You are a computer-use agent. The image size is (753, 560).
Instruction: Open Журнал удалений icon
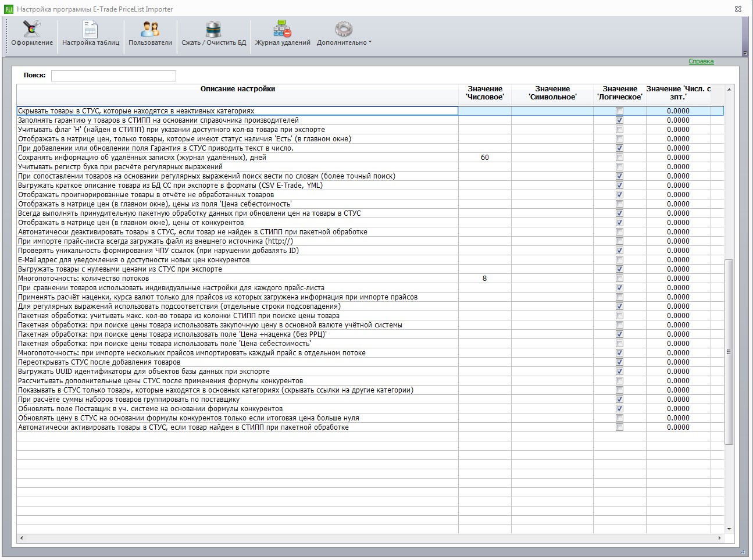tap(283, 29)
